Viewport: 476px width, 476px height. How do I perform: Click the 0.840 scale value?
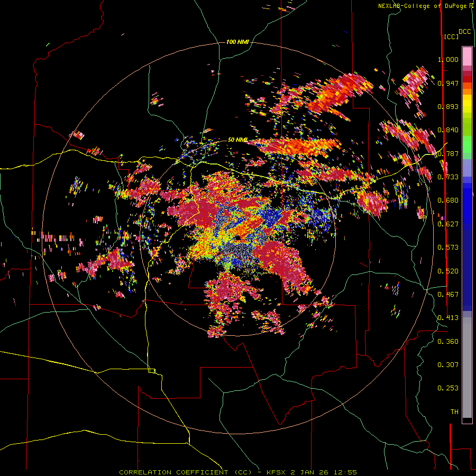coord(448,130)
